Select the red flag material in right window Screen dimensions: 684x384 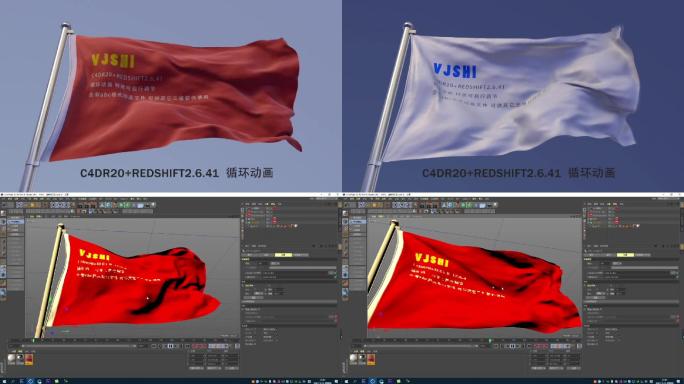point(371,359)
